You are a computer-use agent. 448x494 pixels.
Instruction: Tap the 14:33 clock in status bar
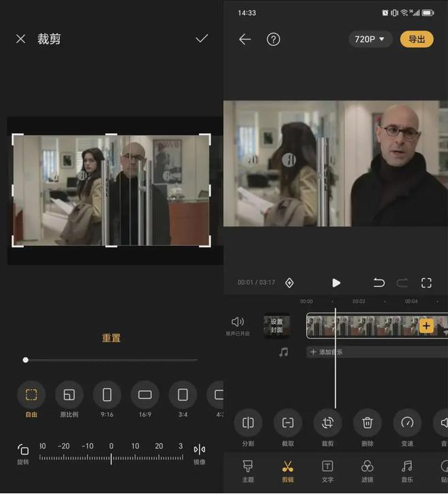247,13
